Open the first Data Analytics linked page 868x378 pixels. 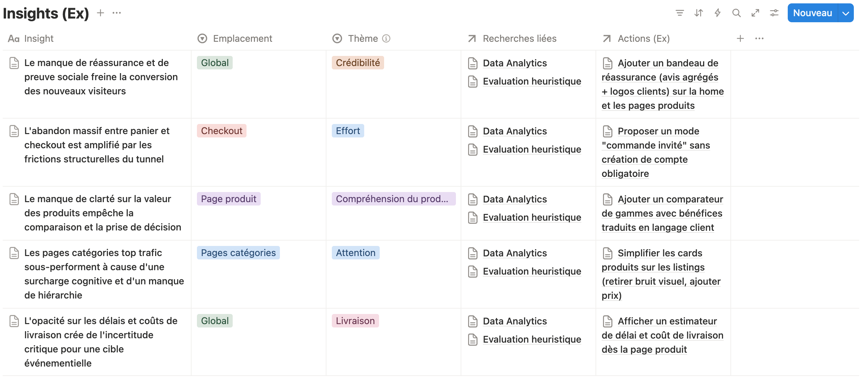click(x=515, y=63)
